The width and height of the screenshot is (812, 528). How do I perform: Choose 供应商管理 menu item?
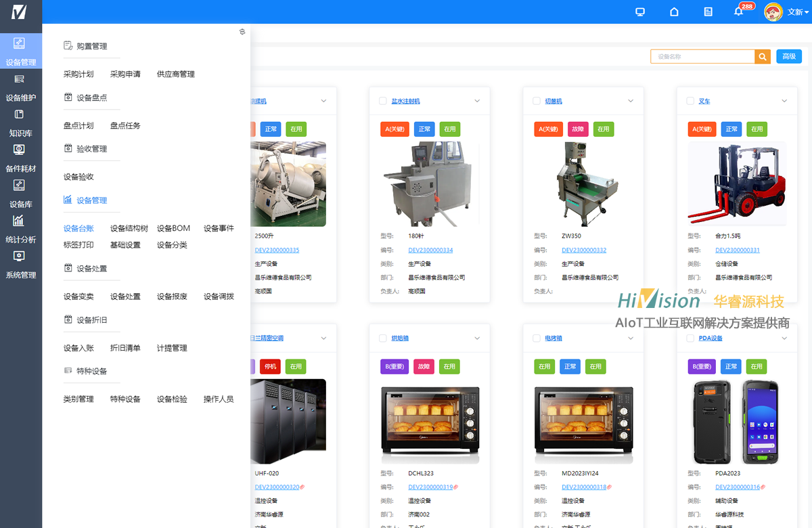176,74
